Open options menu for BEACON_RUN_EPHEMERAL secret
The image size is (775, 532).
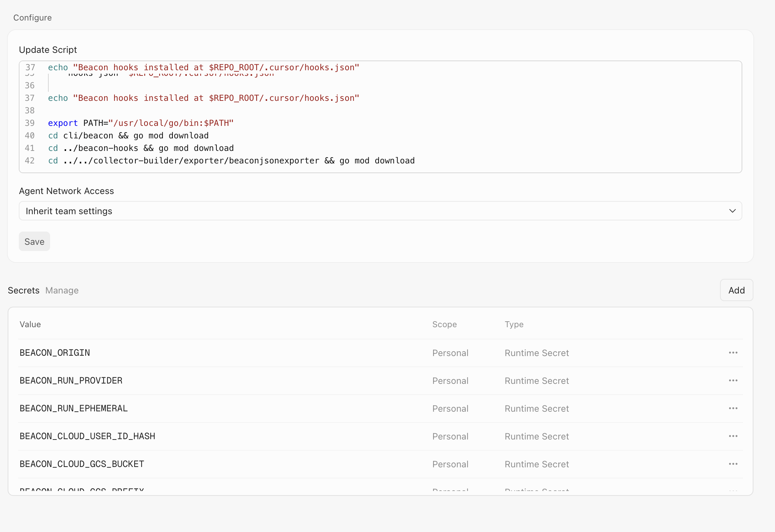(x=733, y=408)
